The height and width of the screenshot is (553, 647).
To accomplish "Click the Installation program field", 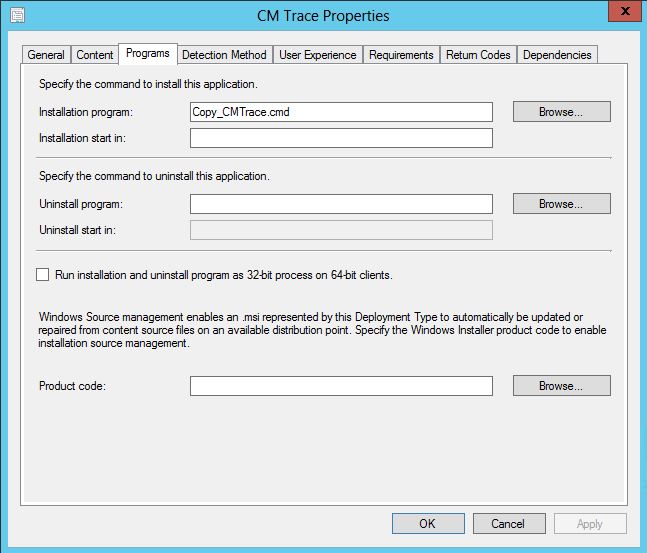I will coord(341,112).
